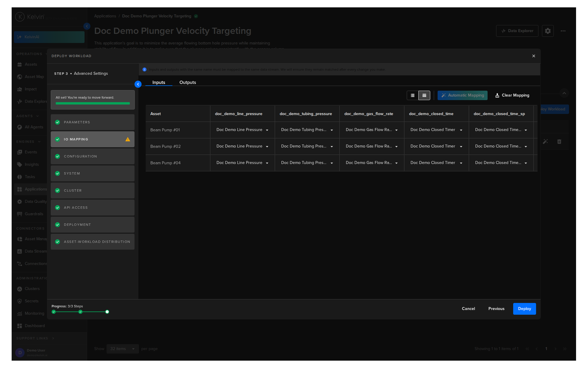This screenshot has height=368, width=588.
Task: Switch to list view layout
Action: [x=413, y=95]
